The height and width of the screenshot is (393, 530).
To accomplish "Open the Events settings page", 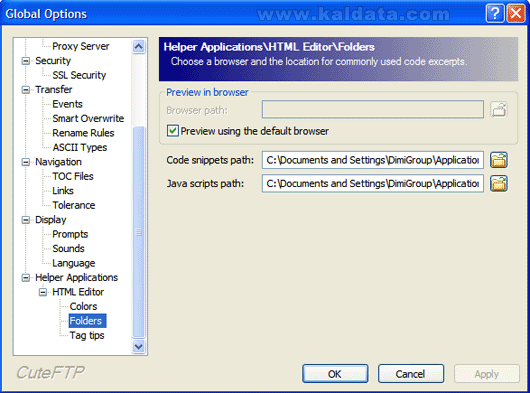I will tap(67, 104).
